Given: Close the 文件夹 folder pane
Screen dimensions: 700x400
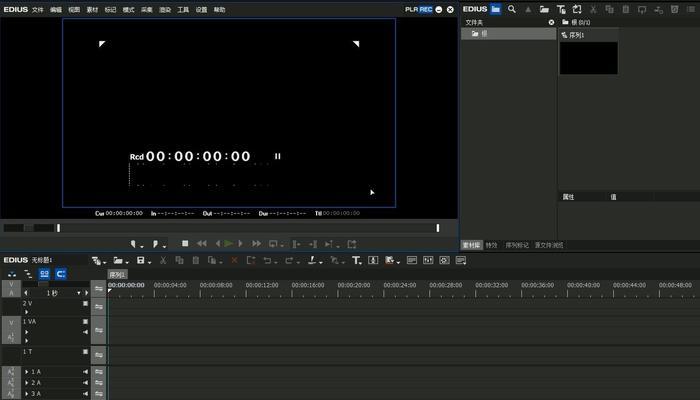Looking at the screenshot, I should pos(551,22).
